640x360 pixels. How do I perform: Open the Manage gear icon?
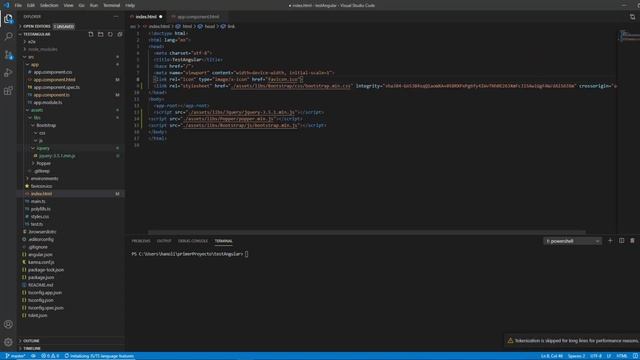8,342
